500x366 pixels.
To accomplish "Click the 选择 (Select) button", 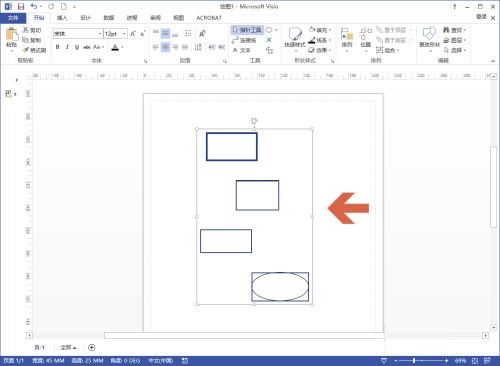I will pos(454,50).
